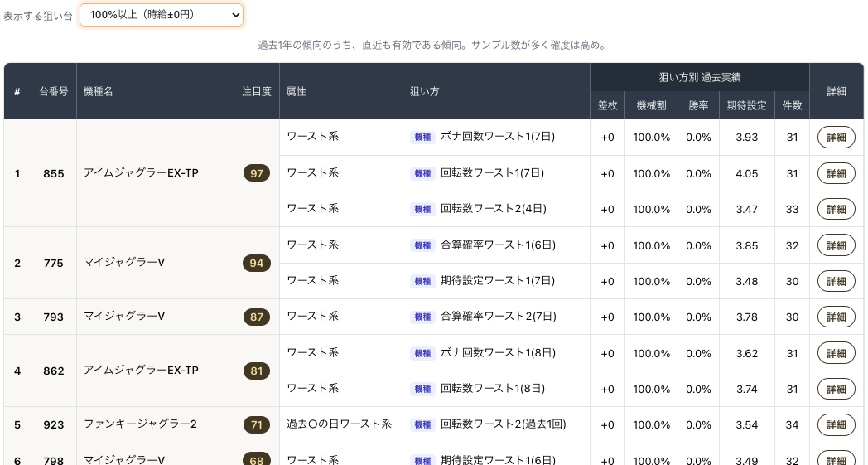Click the 狙い方別 過去実績 group header
The height and width of the screenshot is (465, 868).
pos(700,78)
